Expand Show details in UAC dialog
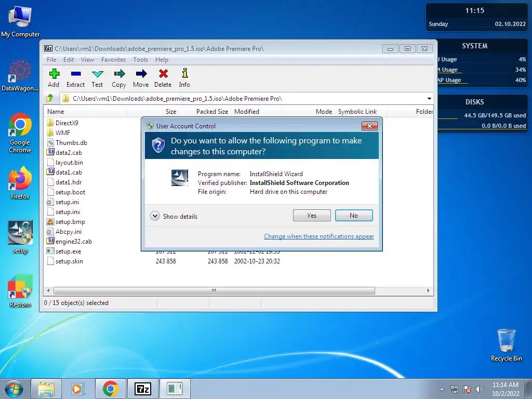 (x=174, y=216)
